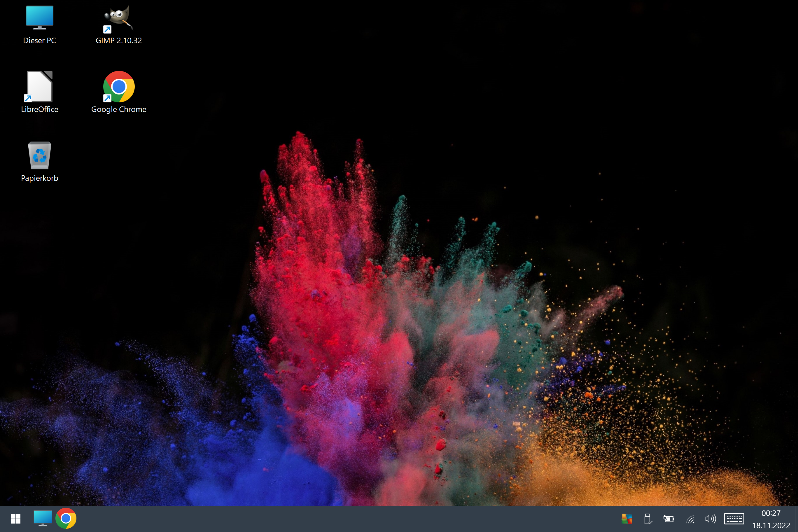
Task: Open the Windows Start menu button
Action: tap(16, 518)
